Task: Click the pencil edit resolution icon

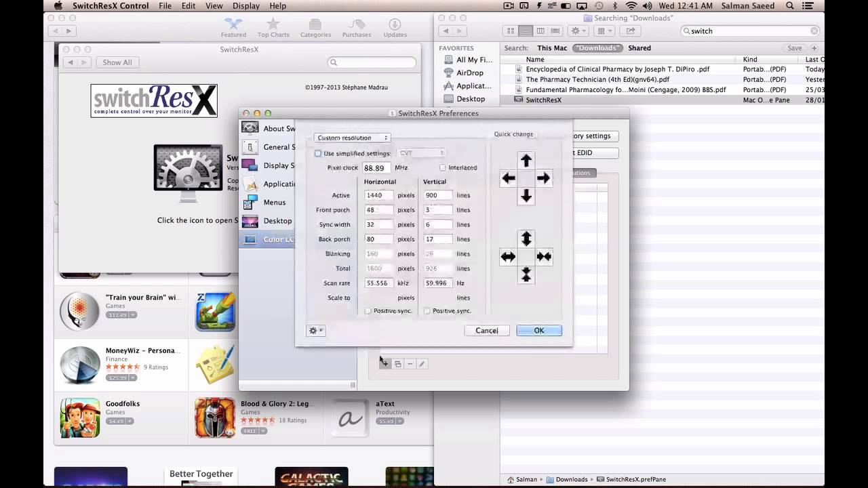Action: pyautogui.click(x=421, y=364)
